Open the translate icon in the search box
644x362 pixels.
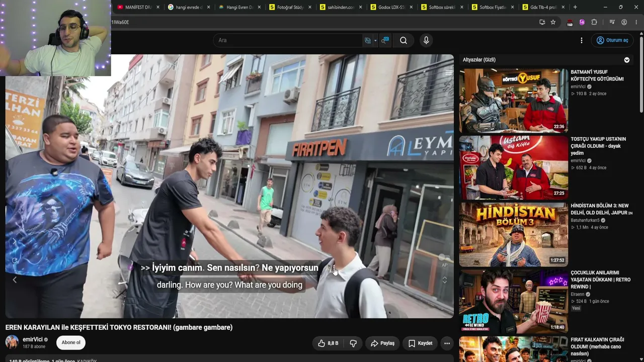(368, 40)
